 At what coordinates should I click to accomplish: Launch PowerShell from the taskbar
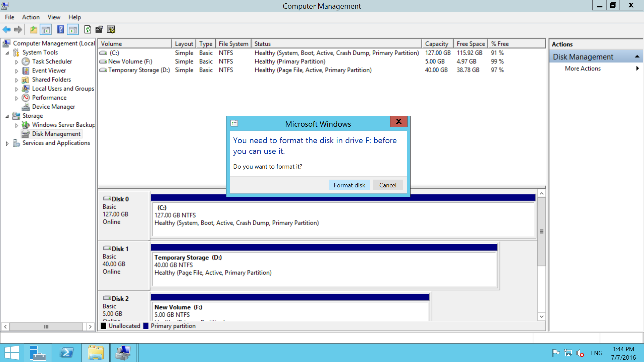click(67, 353)
